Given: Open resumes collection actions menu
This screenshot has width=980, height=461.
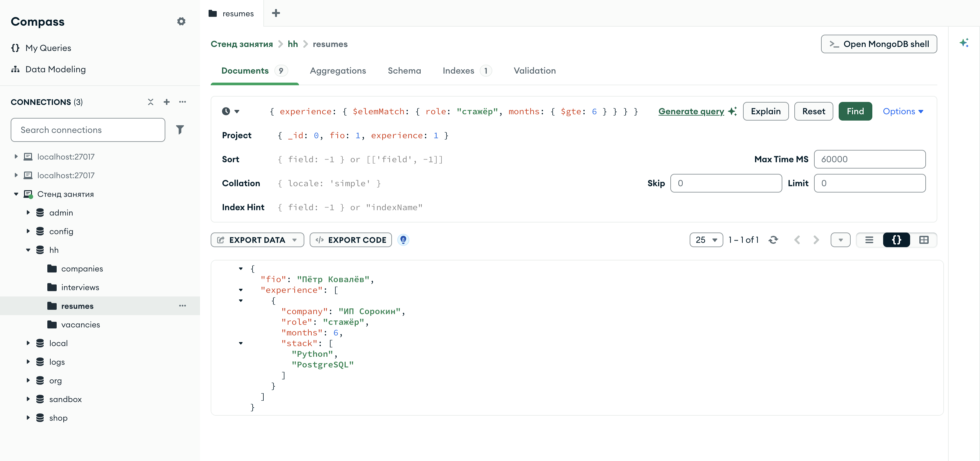Looking at the screenshot, I should pos(183,306).
